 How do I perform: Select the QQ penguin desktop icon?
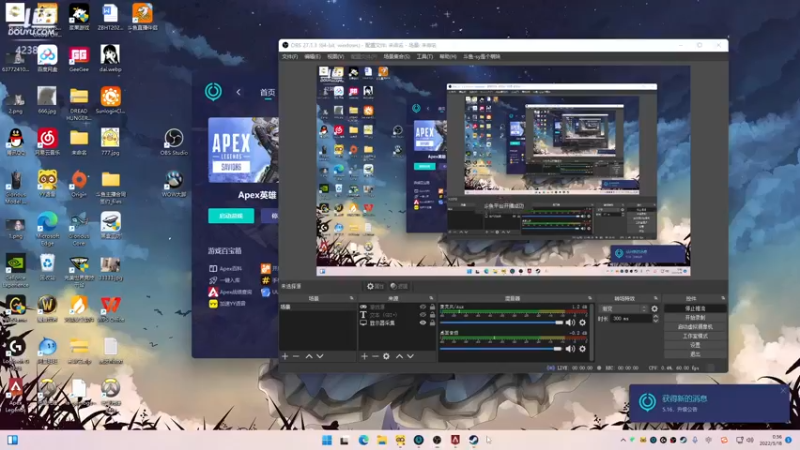tap(16, 142)
